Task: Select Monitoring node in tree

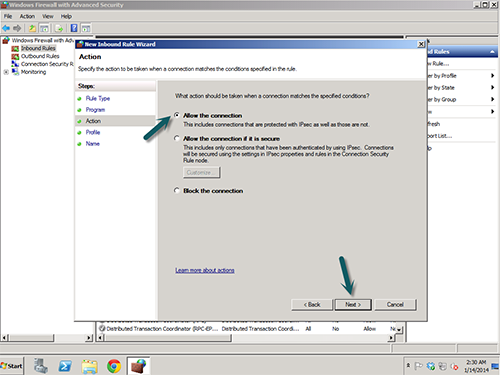Action: tap(33, 72)
